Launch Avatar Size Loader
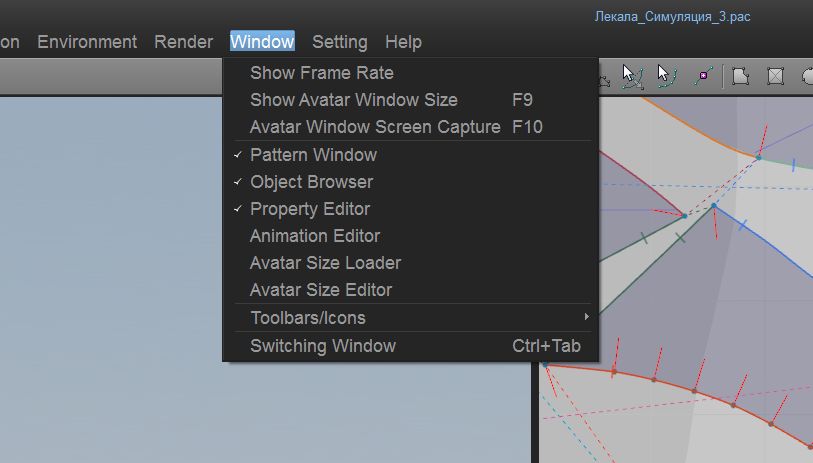This screenshot has height=463, width=813. pyautogui.click(x=325, y=263)
